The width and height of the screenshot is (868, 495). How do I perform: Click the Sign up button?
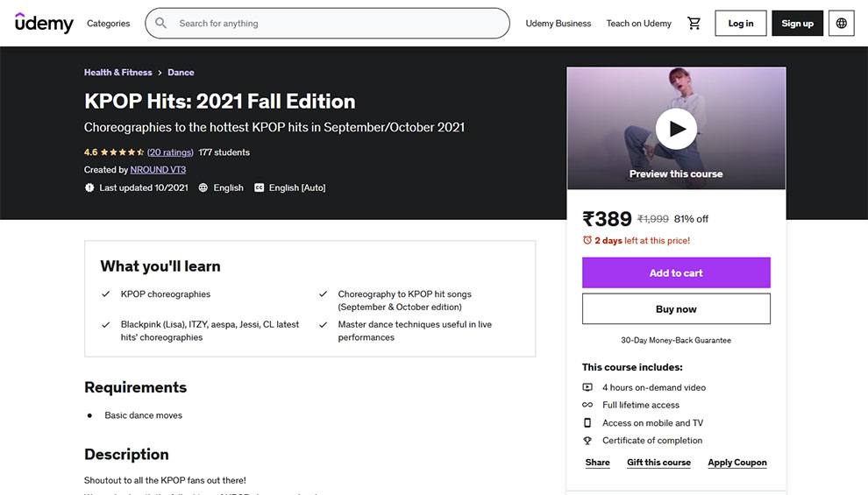797,24
